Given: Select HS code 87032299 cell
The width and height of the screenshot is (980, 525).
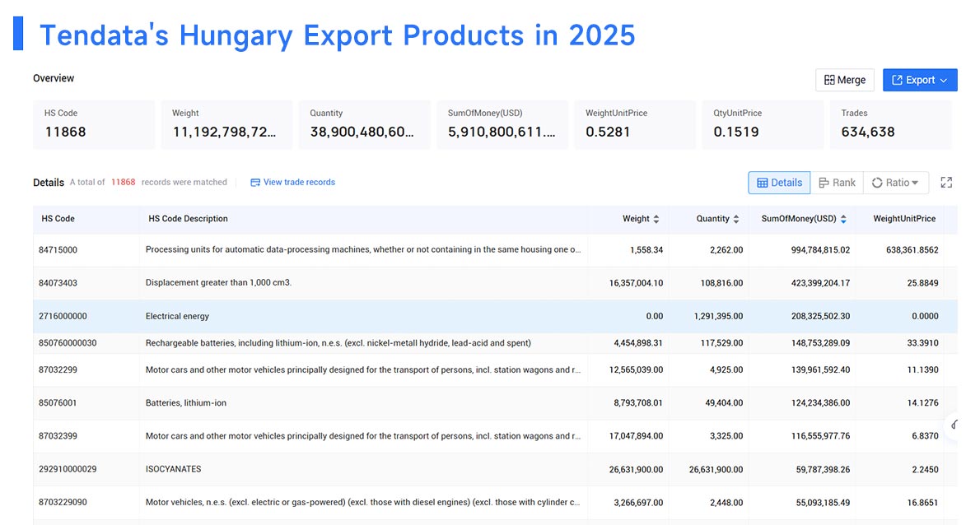Looking at the screenshot, I should click(x=58, y=369).
